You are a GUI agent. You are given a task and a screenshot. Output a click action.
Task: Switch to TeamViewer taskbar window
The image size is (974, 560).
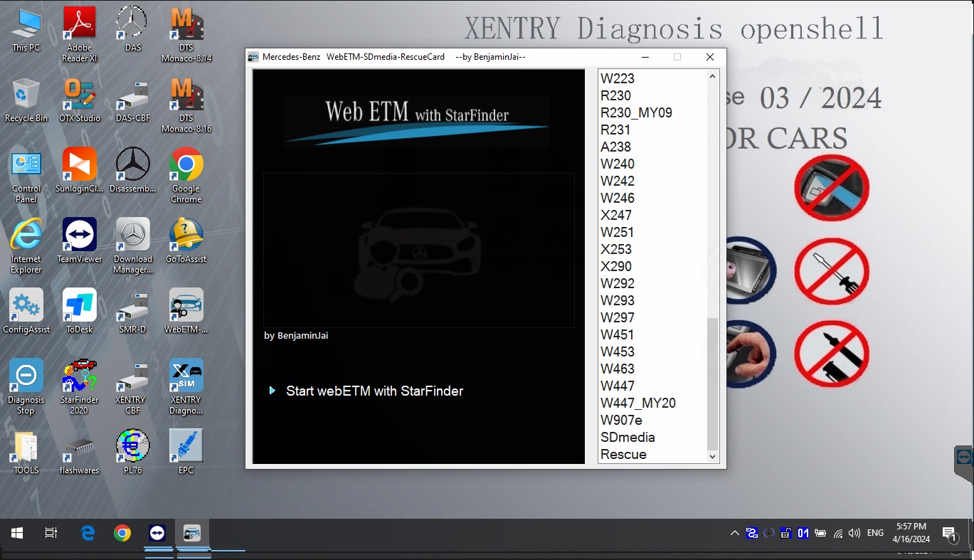coord(157,533)
